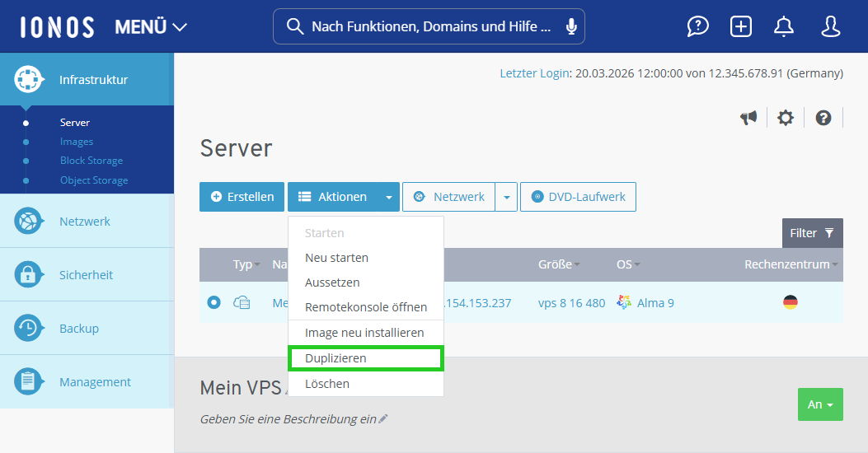
Task: Open the MENÜ dropdown
Action: pos(151,26)
